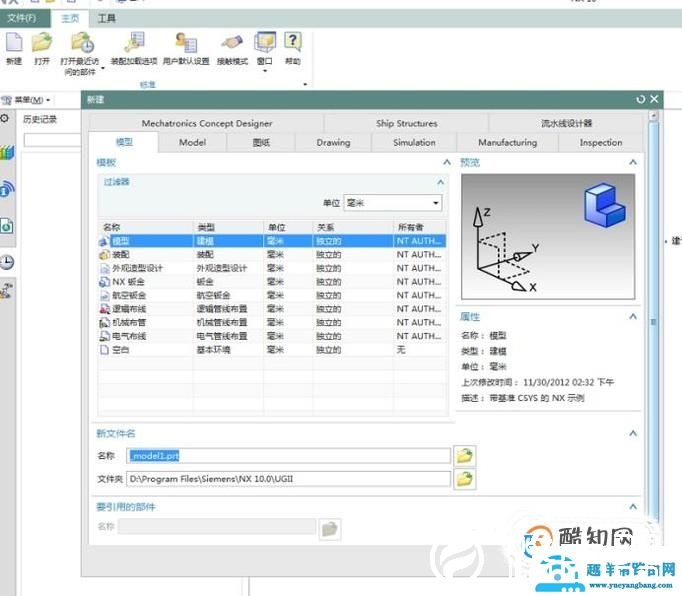Collapse the 预览 preview section
Screen dimensions: 682x596
(x=633, y=162)
